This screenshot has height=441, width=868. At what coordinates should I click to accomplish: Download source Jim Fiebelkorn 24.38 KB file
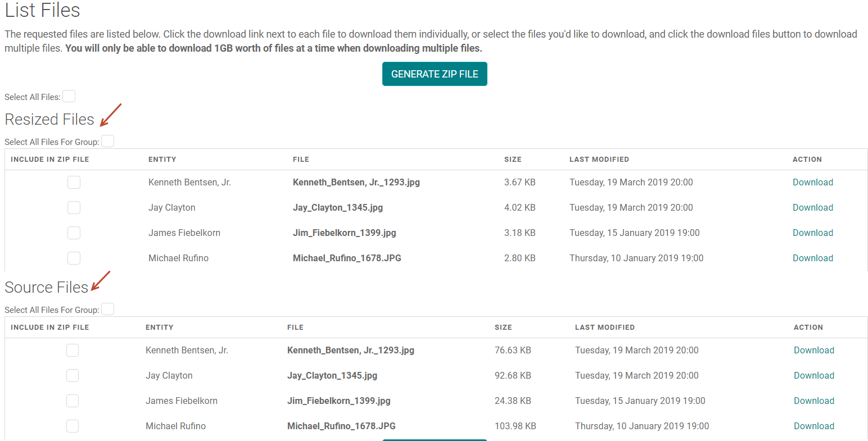coord(813,401)
